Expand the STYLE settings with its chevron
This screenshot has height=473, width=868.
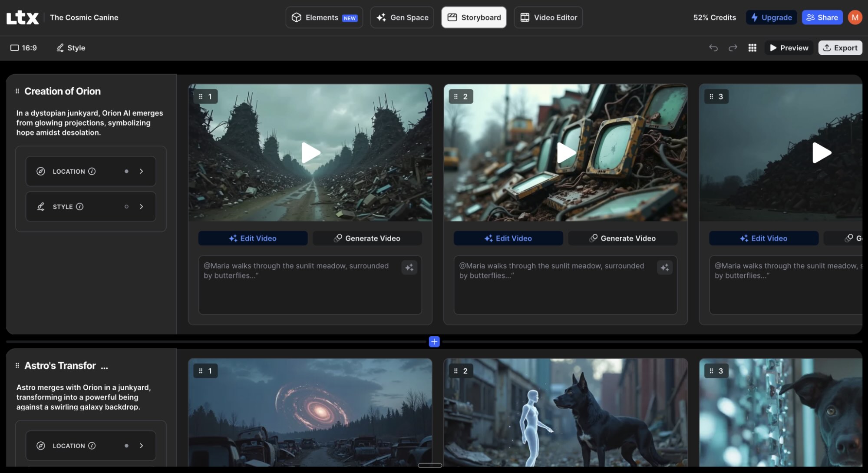point(142,207)
